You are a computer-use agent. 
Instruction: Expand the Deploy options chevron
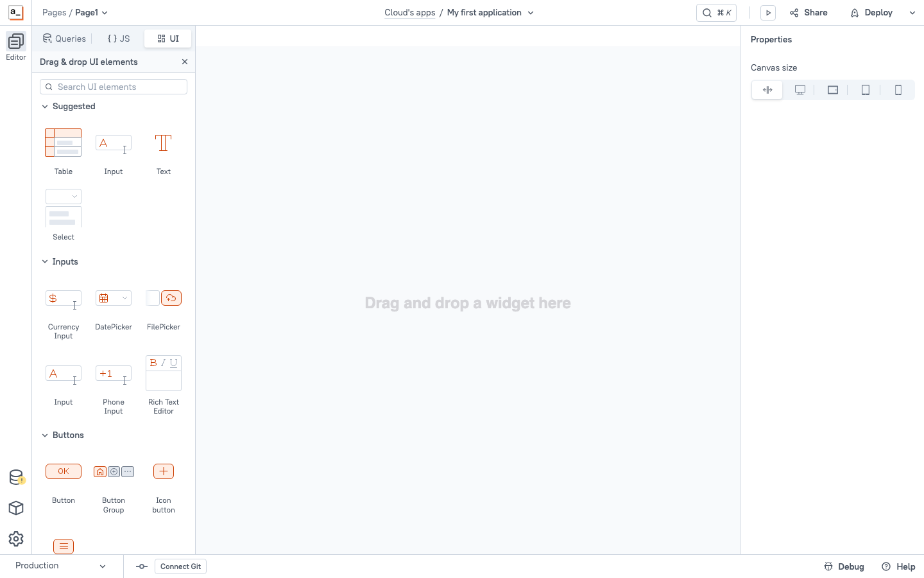click(x=912, y=13)
